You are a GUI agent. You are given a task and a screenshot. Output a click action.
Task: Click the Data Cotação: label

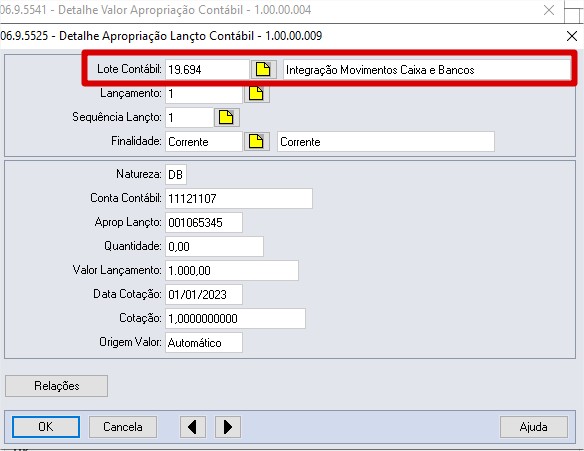point(127,294)
